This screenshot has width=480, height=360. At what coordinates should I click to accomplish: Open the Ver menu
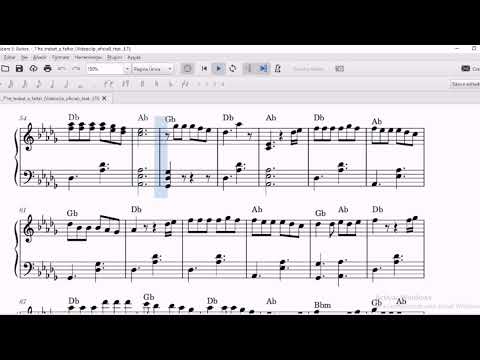click(x=24, y=57)
